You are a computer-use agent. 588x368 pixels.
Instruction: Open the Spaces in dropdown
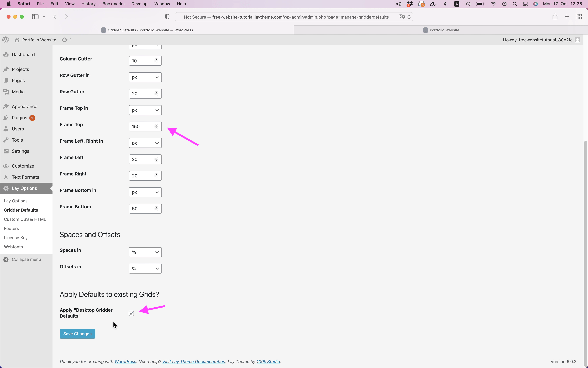[145, 252]
